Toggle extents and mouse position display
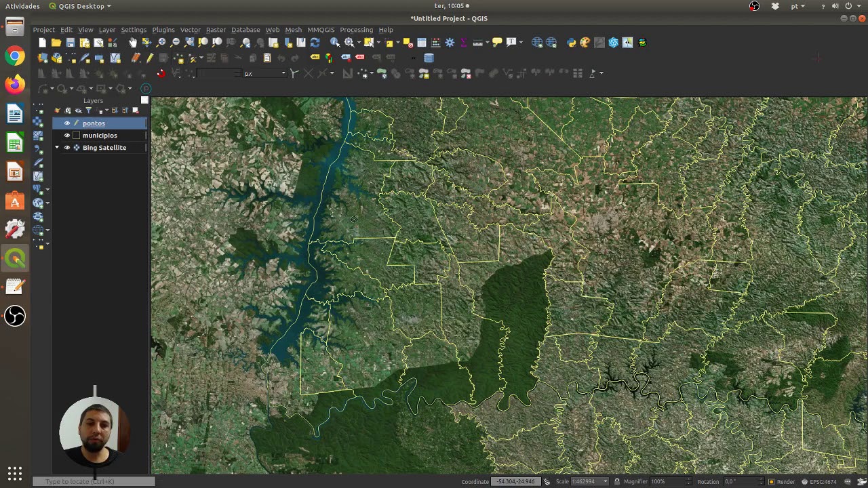The image size is (868, 488). pos(546,481)
